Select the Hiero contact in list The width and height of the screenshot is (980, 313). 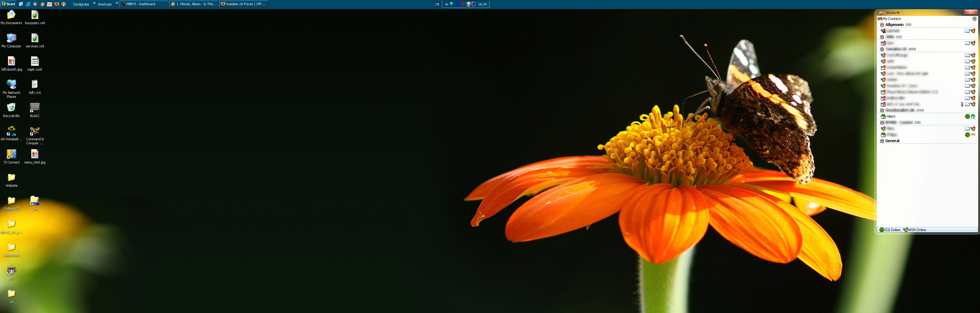click(x=891, y=117)
